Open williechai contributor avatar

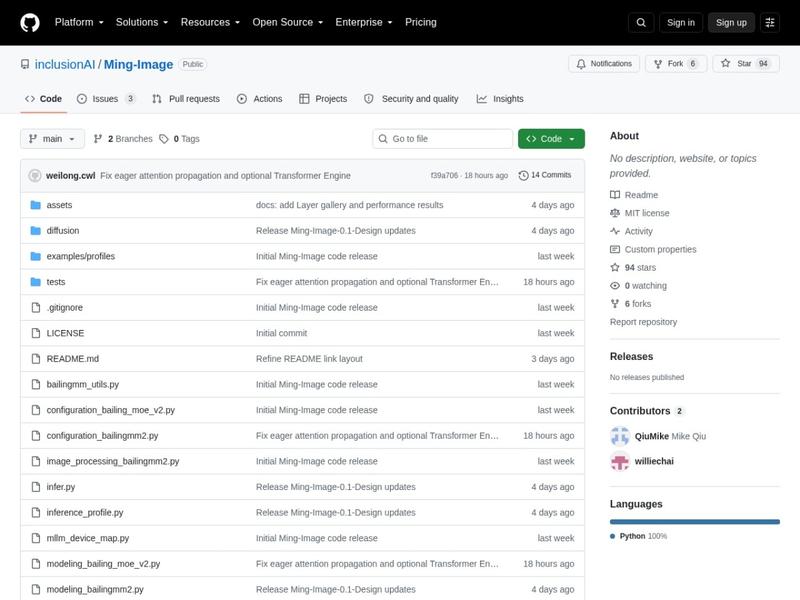620,461
